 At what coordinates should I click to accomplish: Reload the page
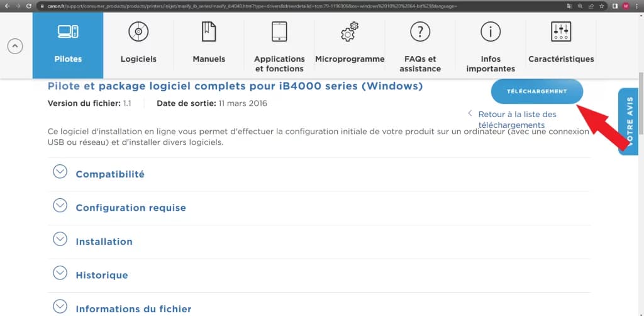(29, 6)
